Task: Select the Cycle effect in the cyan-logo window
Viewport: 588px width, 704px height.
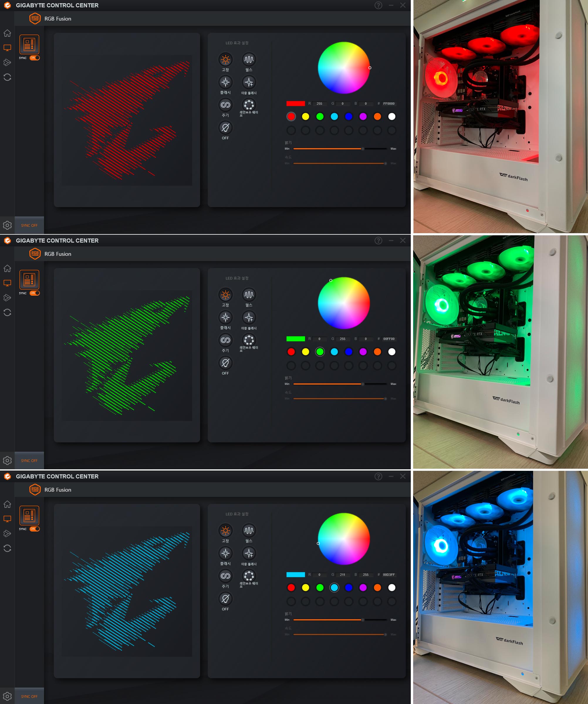Action: (x=225, y=576)
